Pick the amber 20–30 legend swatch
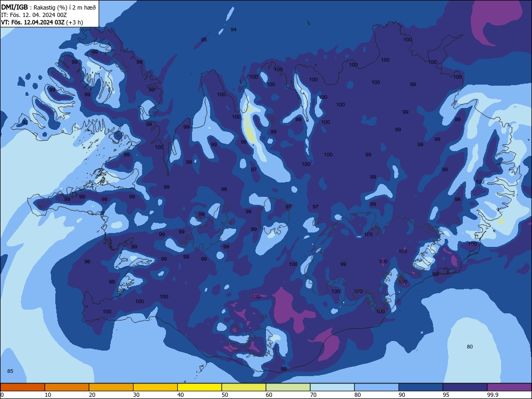The height and width of the screenshot is (399, 532). [111, 387]
